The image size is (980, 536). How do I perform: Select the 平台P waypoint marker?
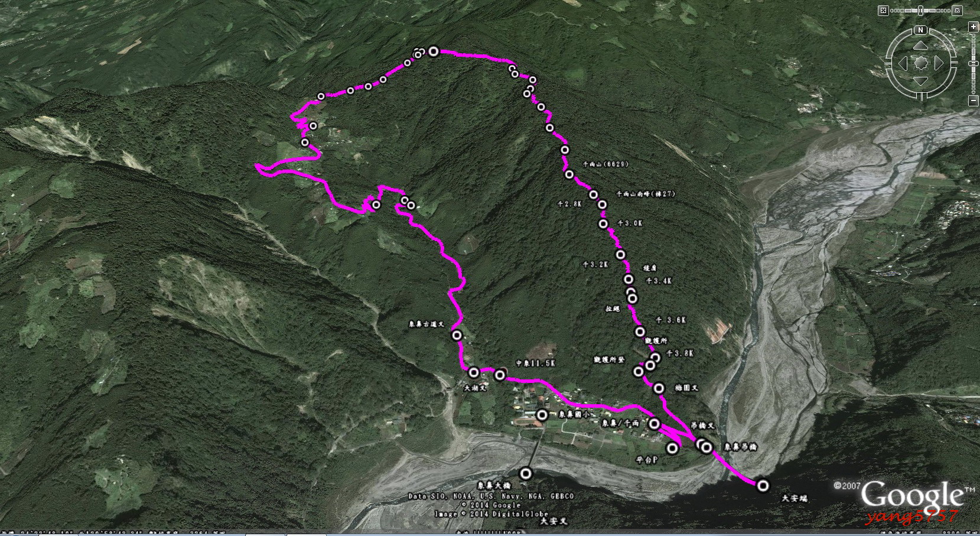[672, 448]
